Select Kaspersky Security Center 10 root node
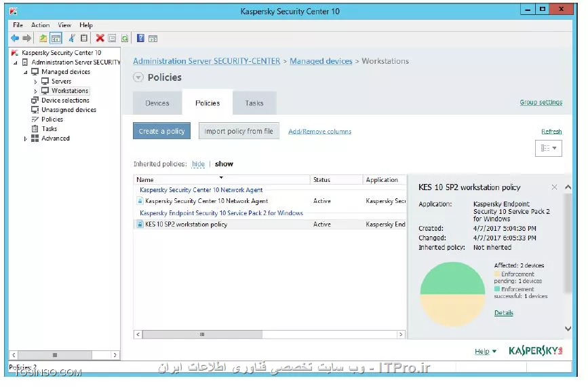Image resolution: width=588 pixels, height=387 pixels. [x=61, y=53]
